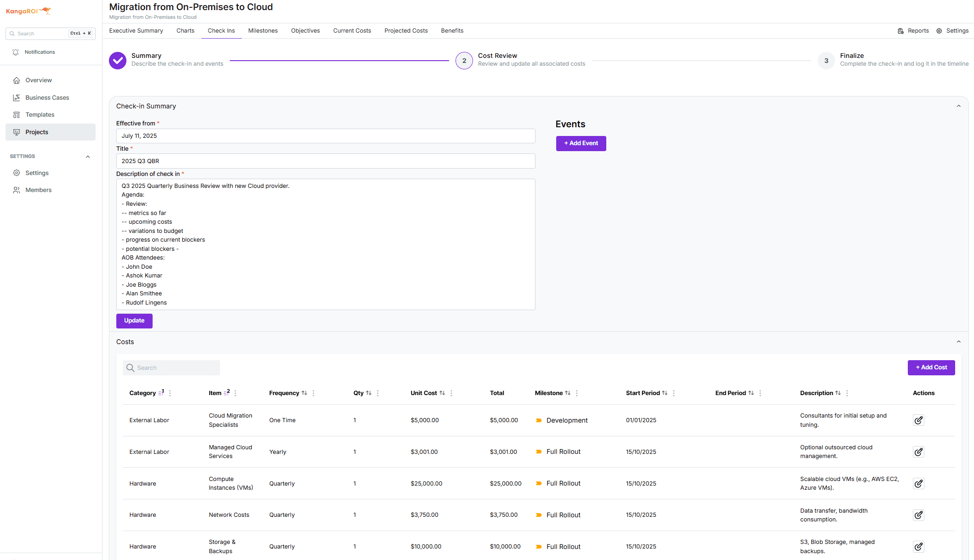The height and width of the screenshot is (560, 974).
Task: Sort by Start Period column arrows
Action: click(665, 393)
